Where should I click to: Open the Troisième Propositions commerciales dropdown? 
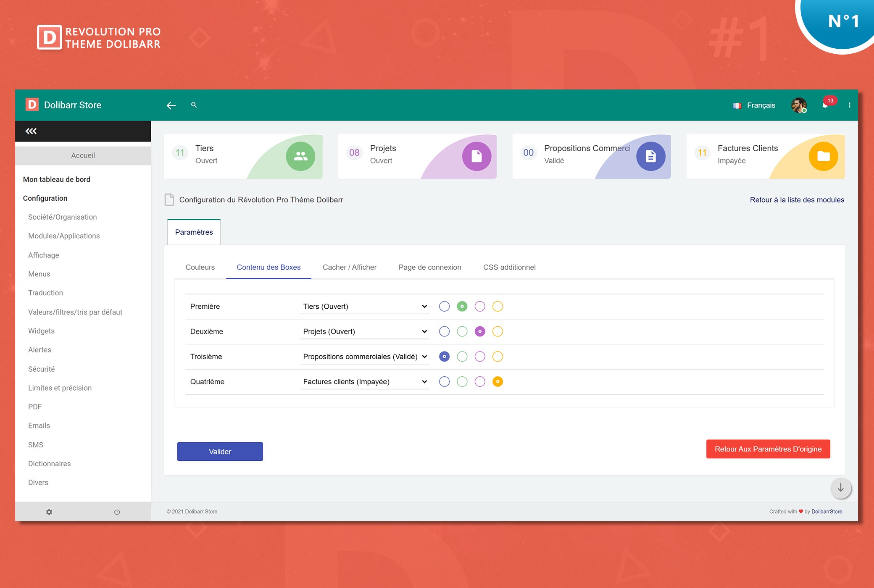[x=364, y=357]
